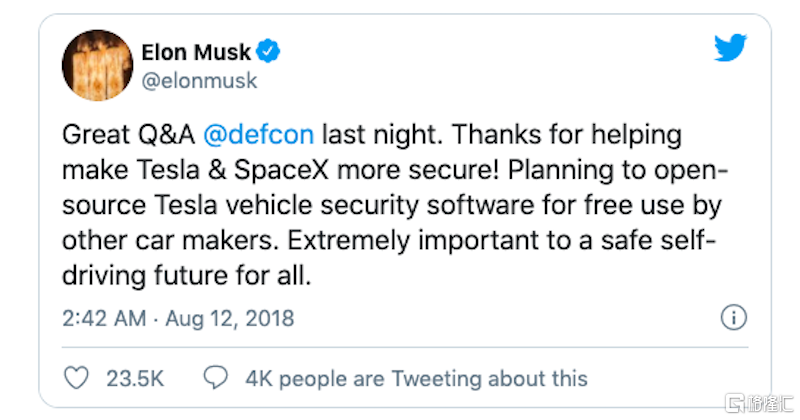Image resolution: width=800 pixels, height=420 pixels.
Task: Open '4K people are Tweeting about this'
Action: coord(416,378)
